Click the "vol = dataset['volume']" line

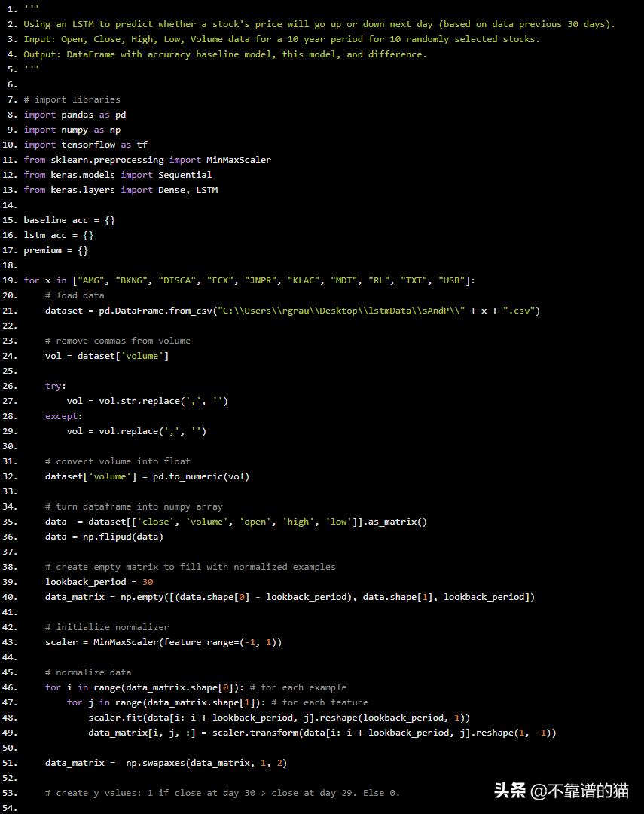click(x=107, y=356)
